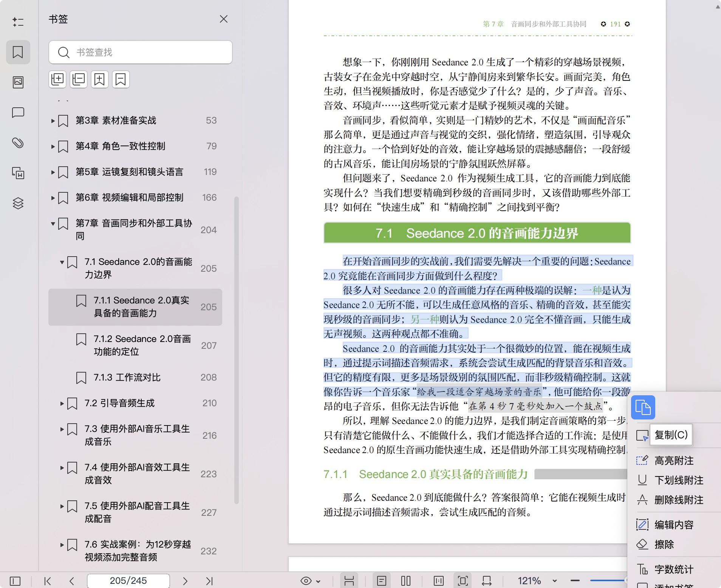The width and height of the screenshot is (721, 588).
Task: Choose 字数统计 from context menu
Action: (674, 569)
